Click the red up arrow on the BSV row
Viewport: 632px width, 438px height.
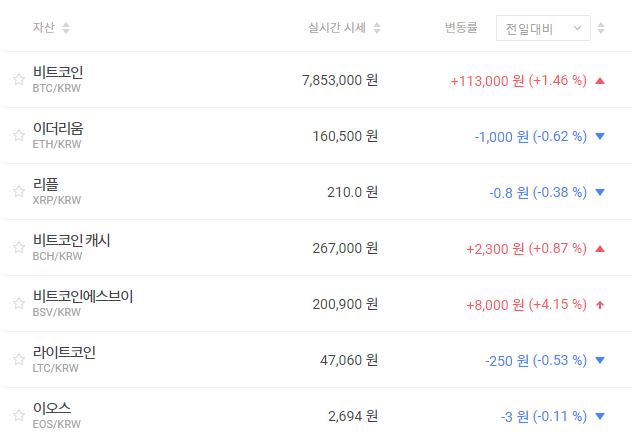point(600,304)
